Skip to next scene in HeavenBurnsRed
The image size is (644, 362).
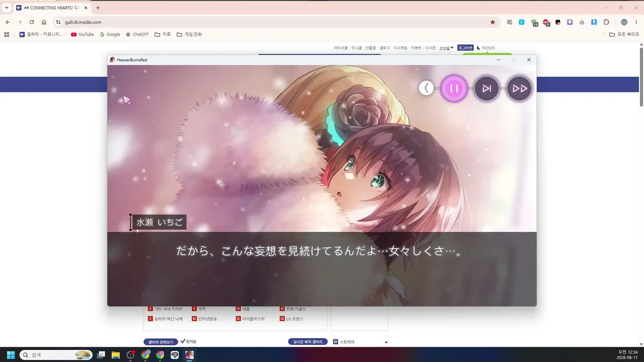click(487, 88)
